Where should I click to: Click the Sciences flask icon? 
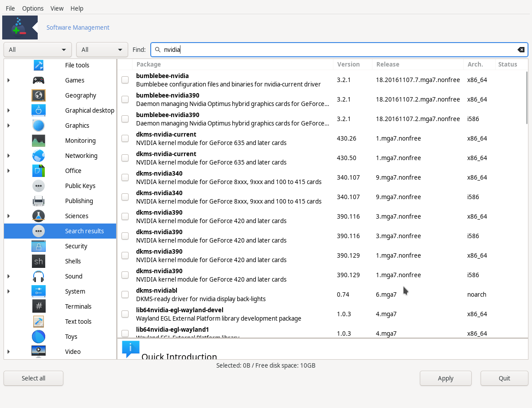39,216
